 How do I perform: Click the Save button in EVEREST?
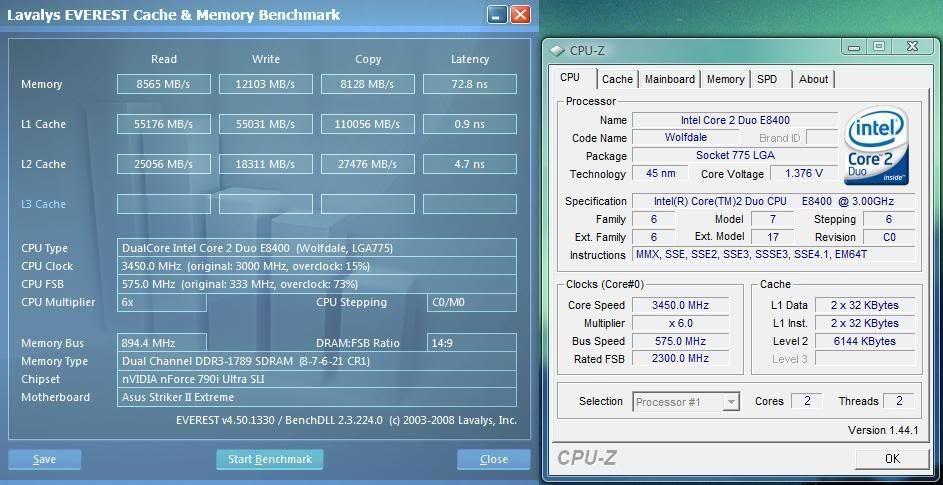(x=44, y=459)
